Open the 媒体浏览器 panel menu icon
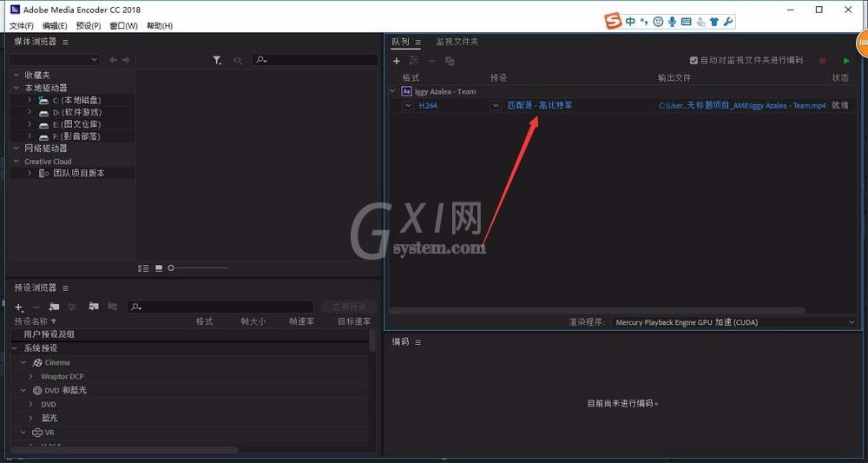 (x=65, y=42)
